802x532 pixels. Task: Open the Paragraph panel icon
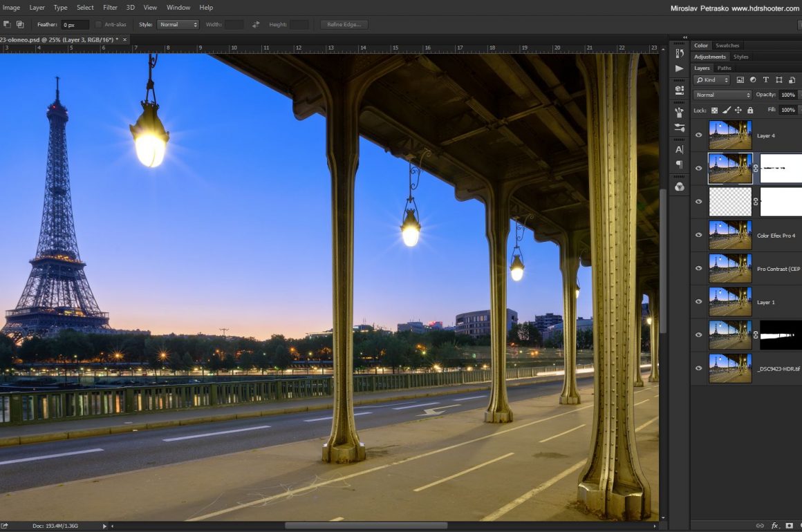679,164
